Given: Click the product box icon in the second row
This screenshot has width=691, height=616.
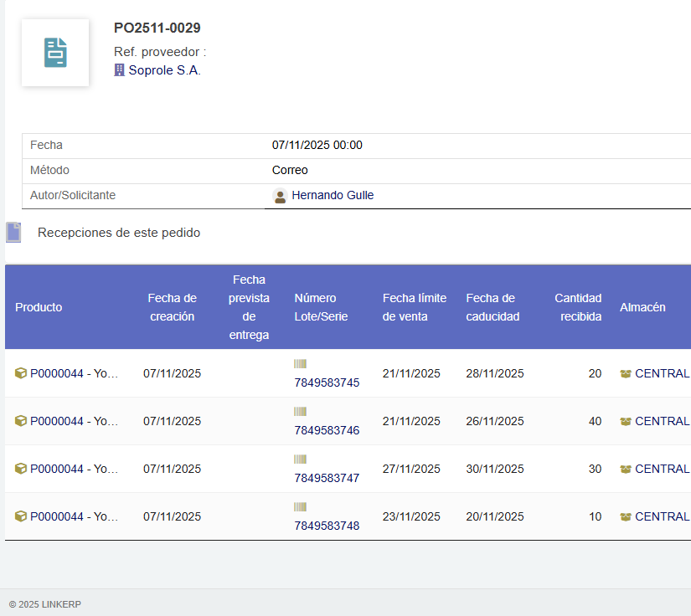Looking at the screenshot, I should tap(20, 421).
